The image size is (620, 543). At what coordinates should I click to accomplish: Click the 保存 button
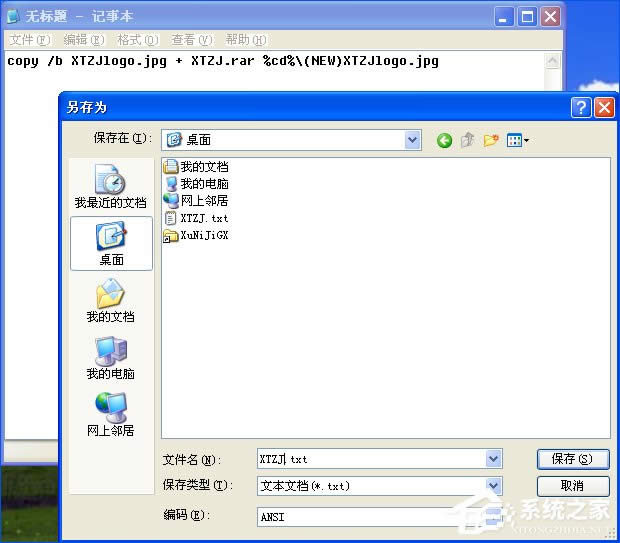pyautogui.click(x=573, y=459)
